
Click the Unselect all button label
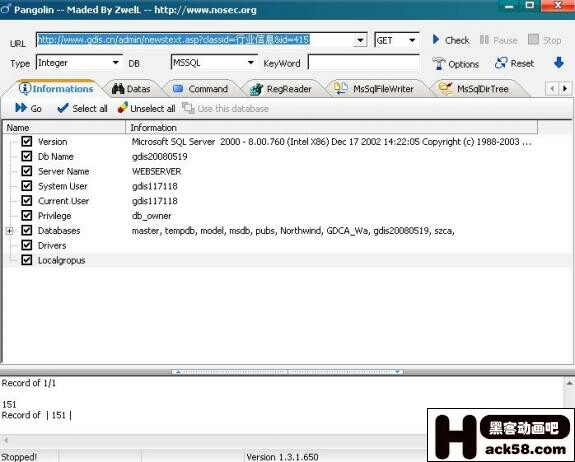pyautogui.click(x=153, y=109)
